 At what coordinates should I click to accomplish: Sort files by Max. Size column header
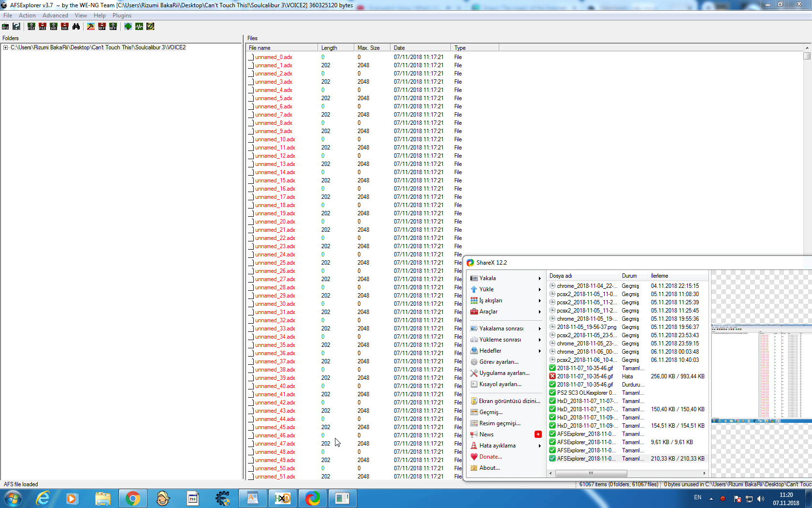[372, 47]
